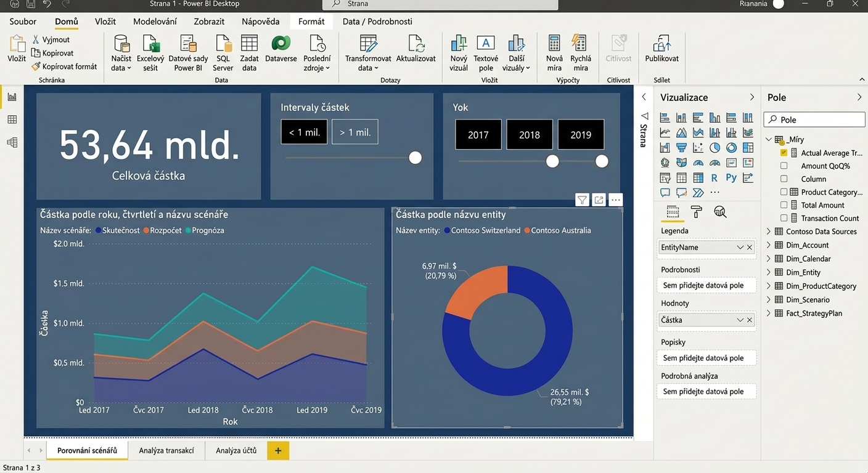Image resolution: width=868 pixels, height=473 pixels.
Task: Click the Načíst data ribbon icon
Action: click(121, 44)
